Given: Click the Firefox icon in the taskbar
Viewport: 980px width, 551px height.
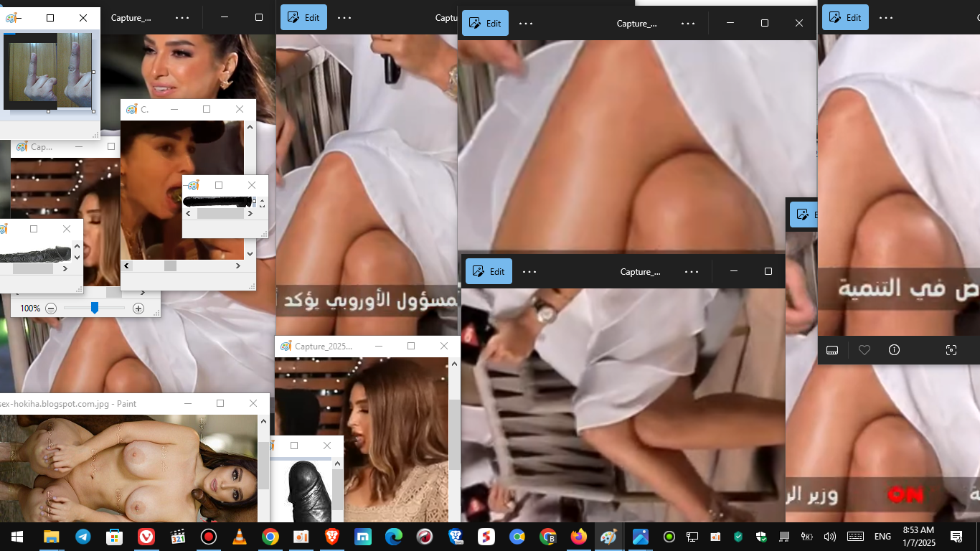Looking at the screenshot, I should 578,537.
